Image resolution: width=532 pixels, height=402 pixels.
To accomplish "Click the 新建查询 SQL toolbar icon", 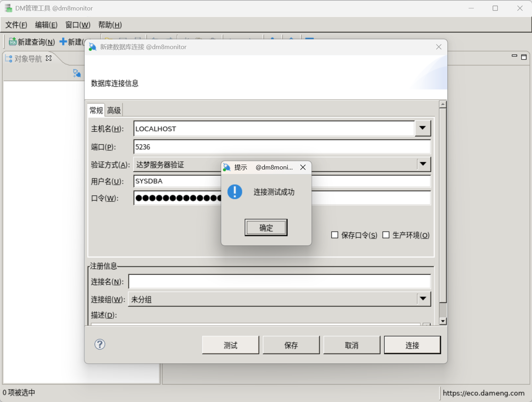I will coord(13,42).
